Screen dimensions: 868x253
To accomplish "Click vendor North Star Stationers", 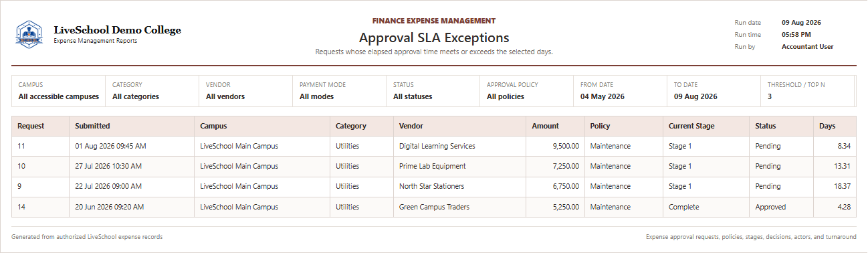I will (432, 186).
